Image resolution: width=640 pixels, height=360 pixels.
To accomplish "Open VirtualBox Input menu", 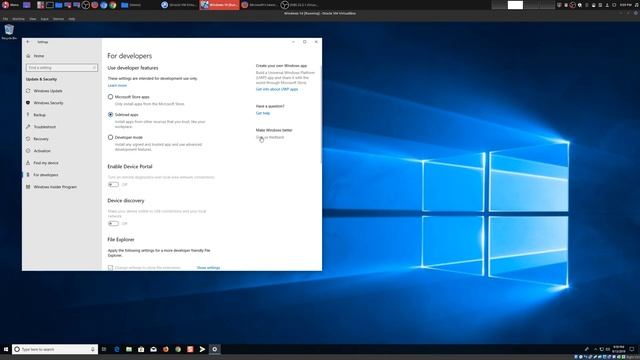I will tap(44, 19).
